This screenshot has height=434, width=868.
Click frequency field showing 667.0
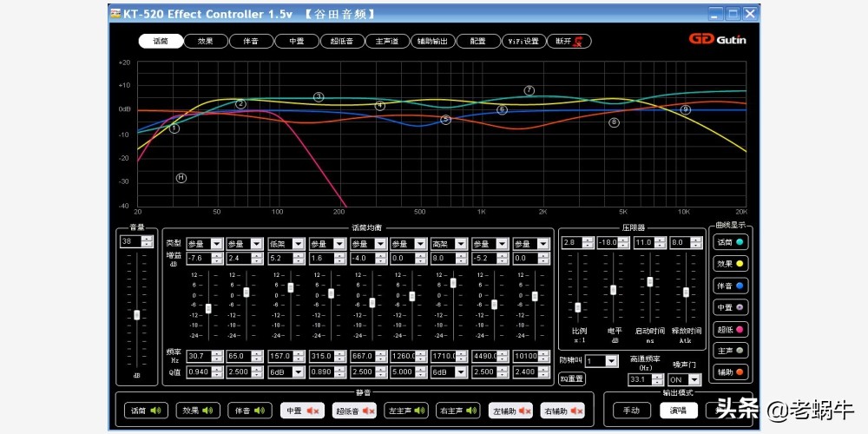pyautogui.click(x=363, y=356)
